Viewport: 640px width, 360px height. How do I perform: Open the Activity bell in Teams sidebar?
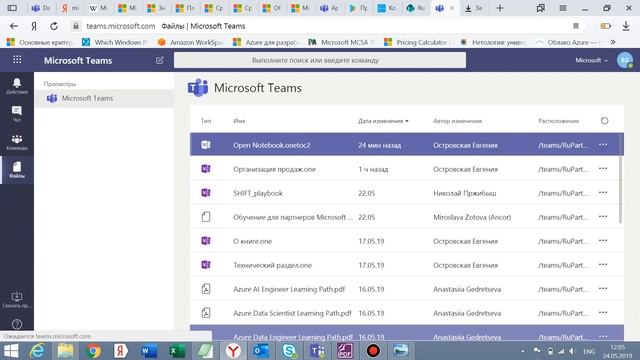pyautogui.click(x=17, y=86)
